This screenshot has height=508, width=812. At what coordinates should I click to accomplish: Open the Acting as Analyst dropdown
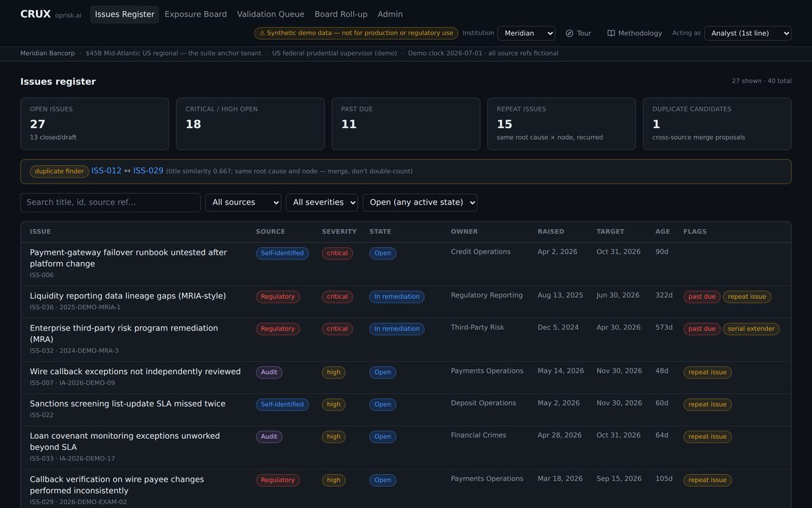[x=748, y=33]
